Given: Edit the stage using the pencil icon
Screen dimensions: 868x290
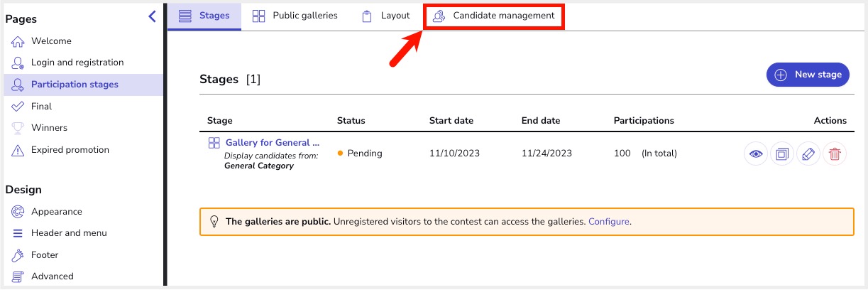Looking at the screenshot, I should (x=808, y=154).
